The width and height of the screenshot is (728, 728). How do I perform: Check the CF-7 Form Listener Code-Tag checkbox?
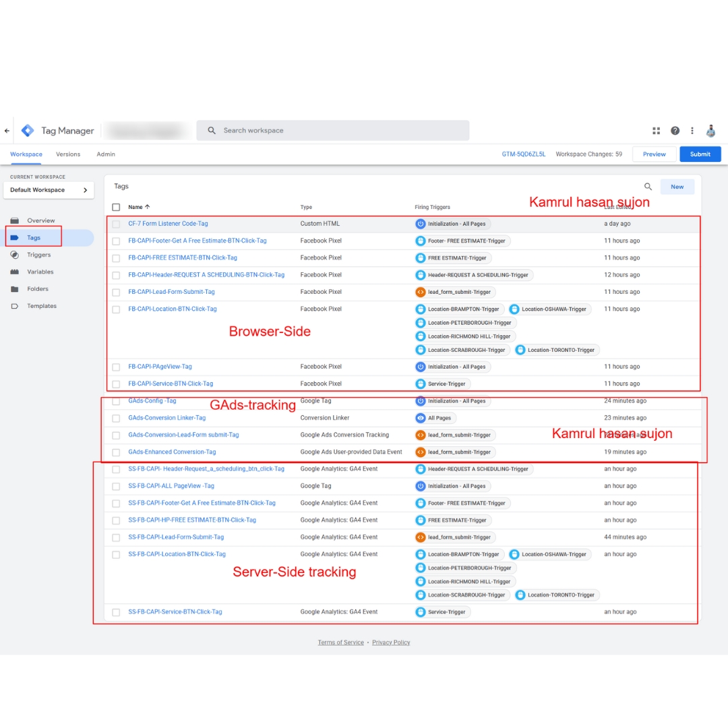point(116,224)
